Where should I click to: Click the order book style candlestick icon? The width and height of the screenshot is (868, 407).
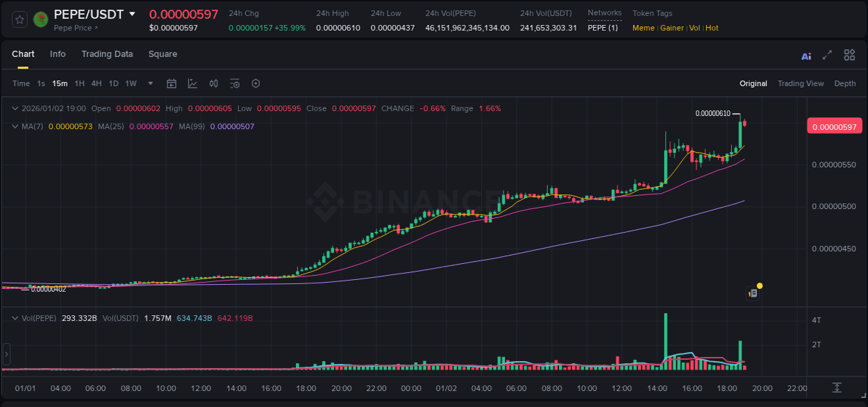click(214, 83)
